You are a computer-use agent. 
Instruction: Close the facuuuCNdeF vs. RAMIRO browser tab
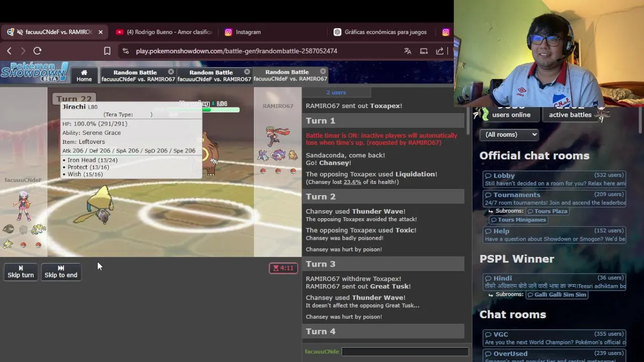[x=100, y=32]
